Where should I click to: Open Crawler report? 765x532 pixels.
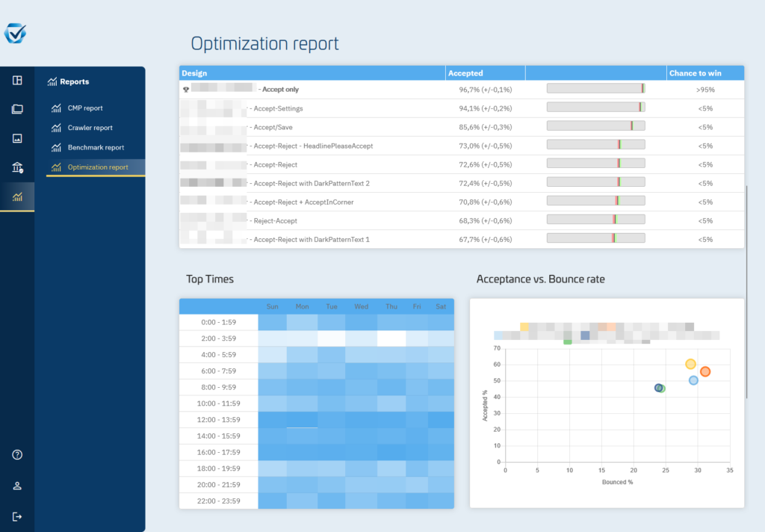[90, 127]
